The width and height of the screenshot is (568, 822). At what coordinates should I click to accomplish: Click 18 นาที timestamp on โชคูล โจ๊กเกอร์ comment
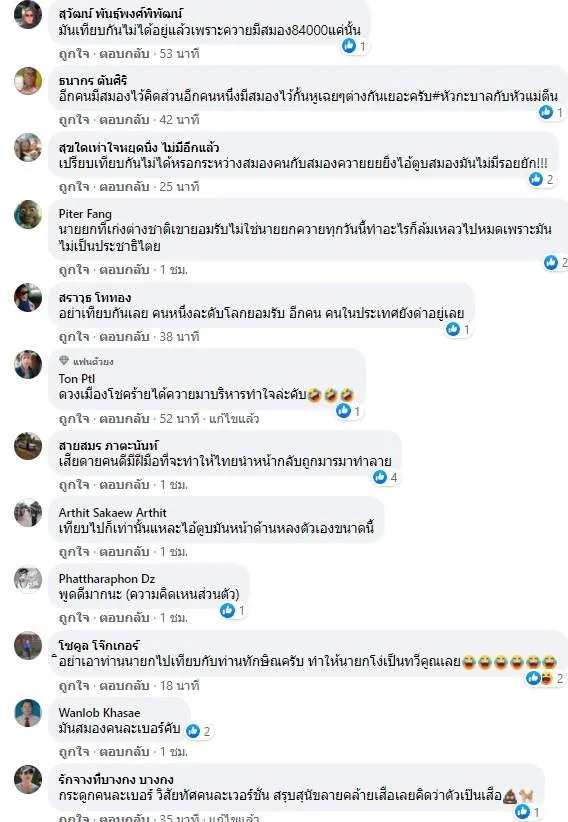[179, 686]
